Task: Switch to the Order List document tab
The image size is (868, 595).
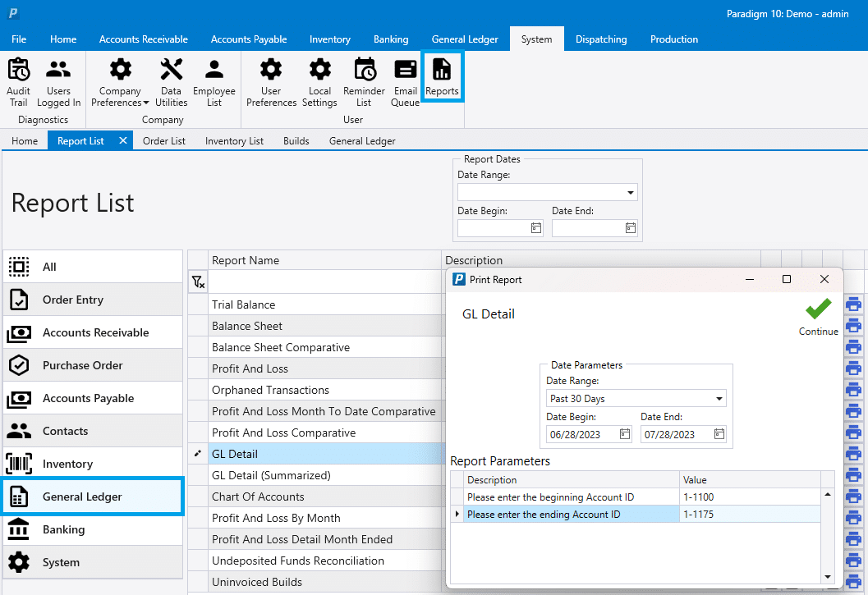Action: tap(164, 141)
